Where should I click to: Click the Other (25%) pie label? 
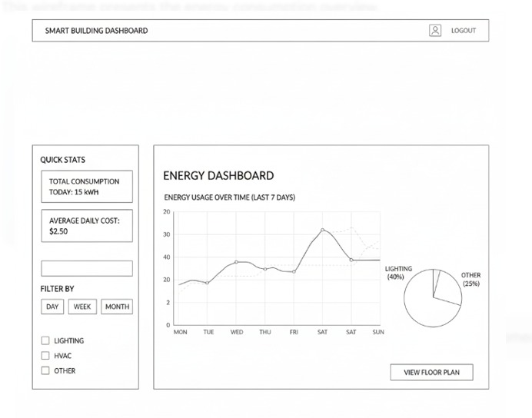pyautogui.click(x=471, y=279)
